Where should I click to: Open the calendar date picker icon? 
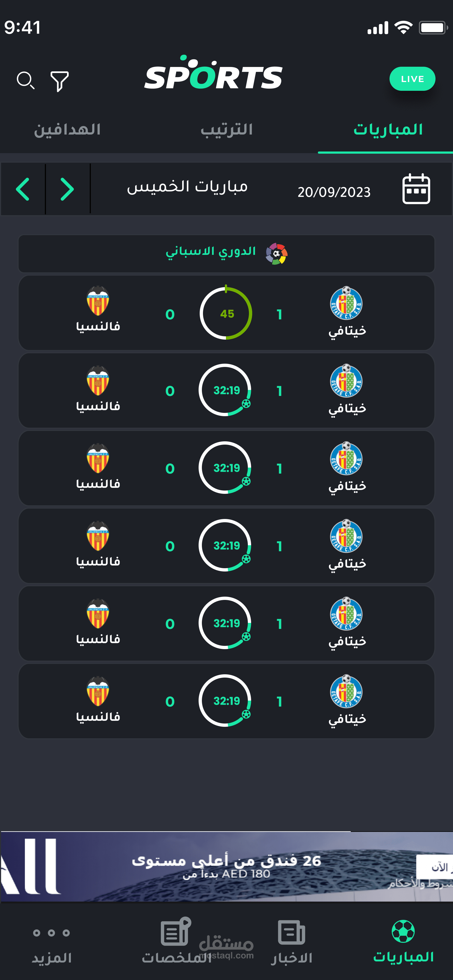(x=416, y=189)
